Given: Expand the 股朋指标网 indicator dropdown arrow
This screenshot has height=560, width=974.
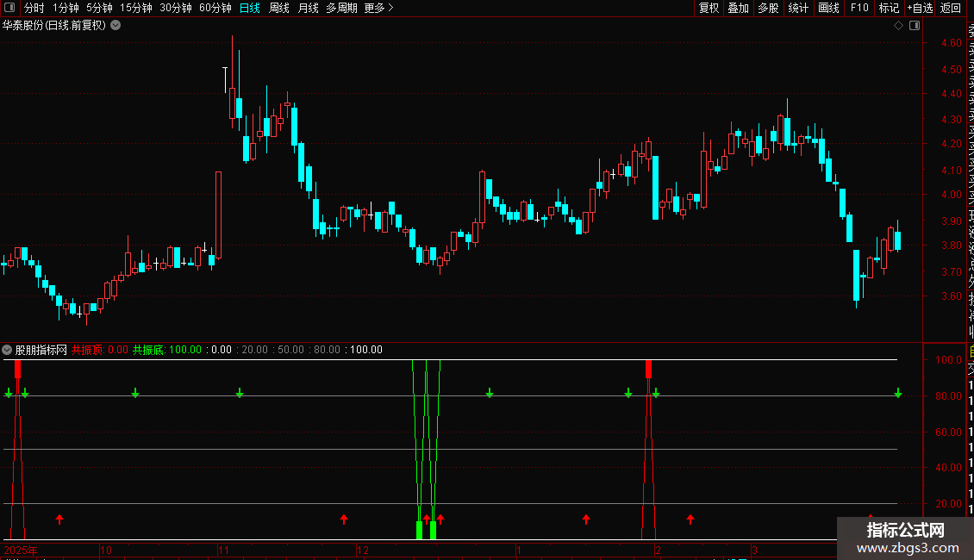Looking at the screenshot, I should point(7,350).
